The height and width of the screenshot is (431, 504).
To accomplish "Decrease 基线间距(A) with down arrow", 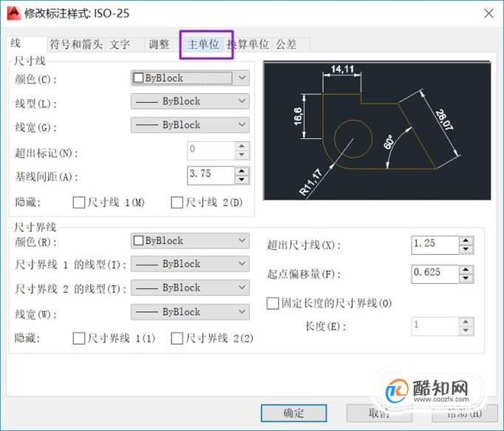I will [x=242, y=180].
